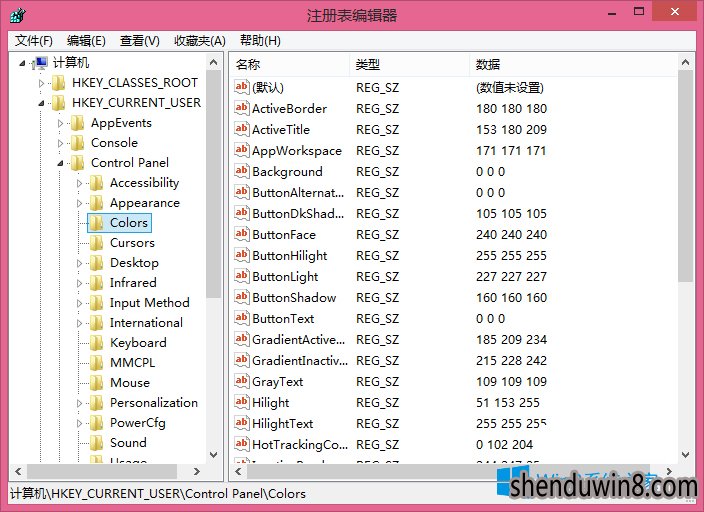704x512 pixels.
Task: Expand the Accessibility key
Action: 79,183
